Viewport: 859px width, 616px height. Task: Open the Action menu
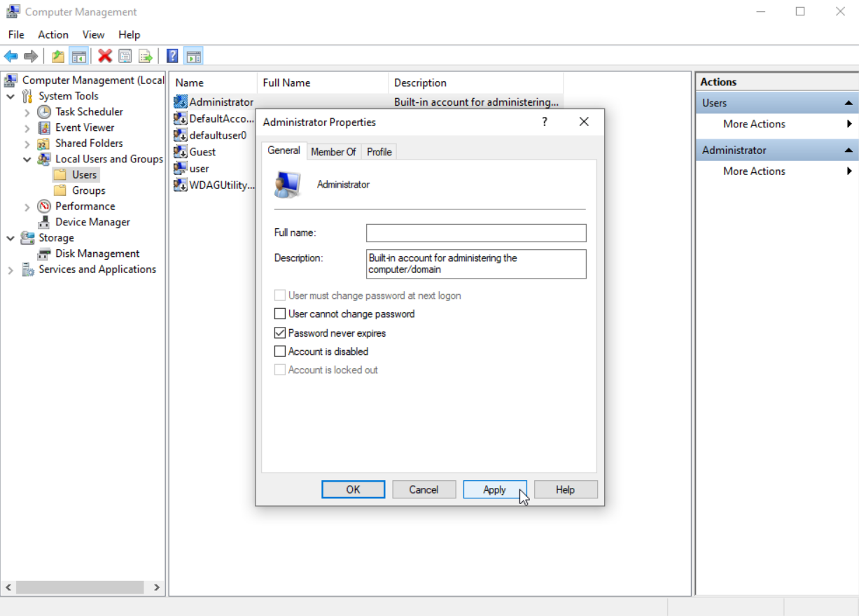point(53,34)
